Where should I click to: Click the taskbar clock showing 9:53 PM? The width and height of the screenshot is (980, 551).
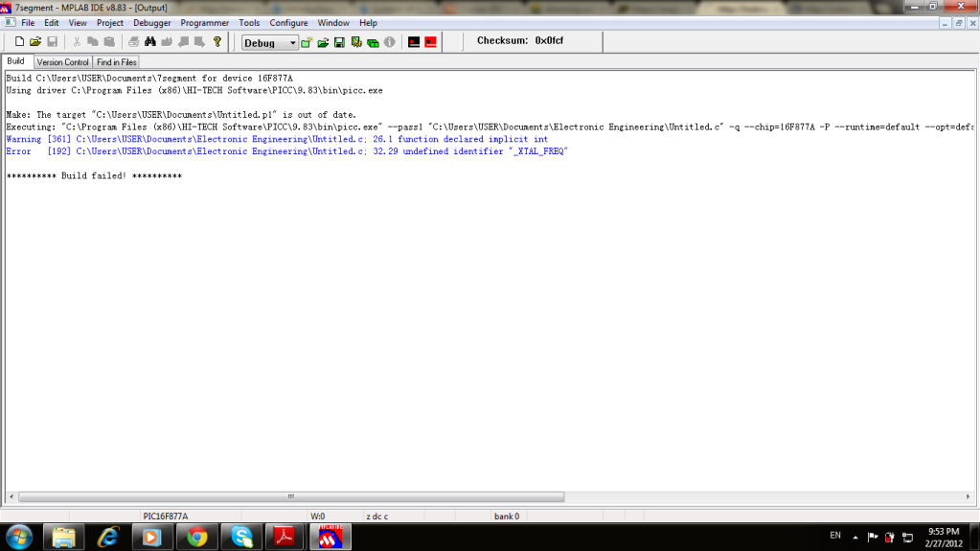point(944,538)
